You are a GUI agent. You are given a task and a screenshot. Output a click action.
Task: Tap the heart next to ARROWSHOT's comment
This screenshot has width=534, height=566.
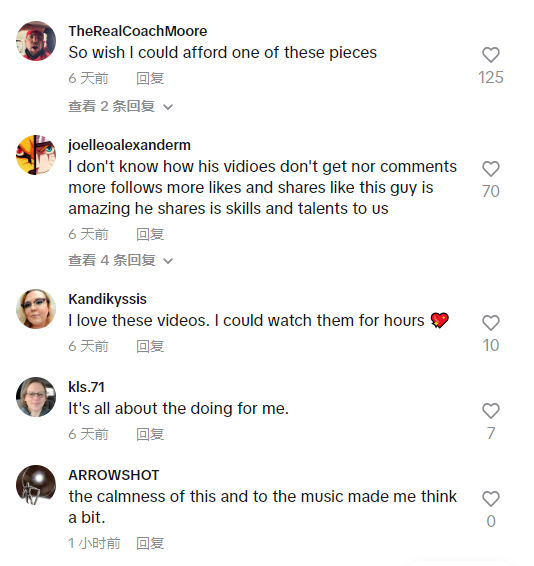pos(491,499)
